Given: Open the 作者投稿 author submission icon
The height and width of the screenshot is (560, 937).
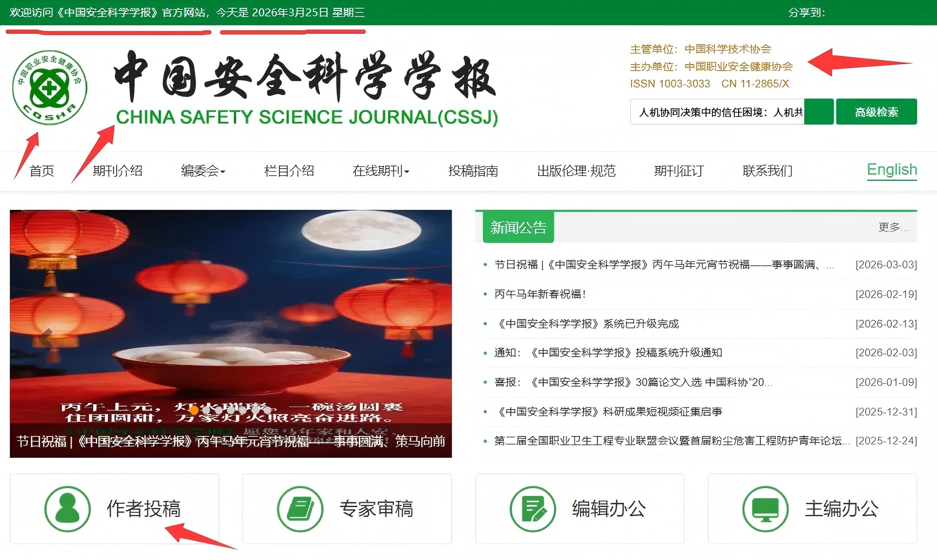Looking at the screenshot, I should (68, 509).
